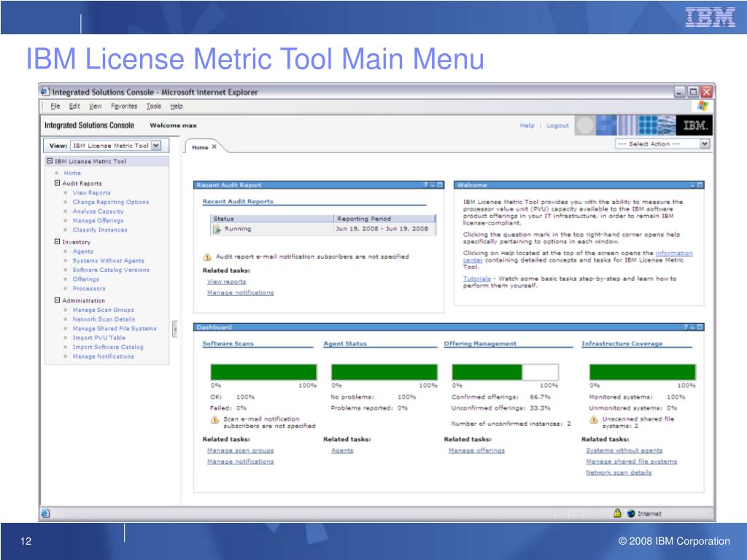Open Processors tree item
This screenshot has height=560, width=747.
click(88, 288)
